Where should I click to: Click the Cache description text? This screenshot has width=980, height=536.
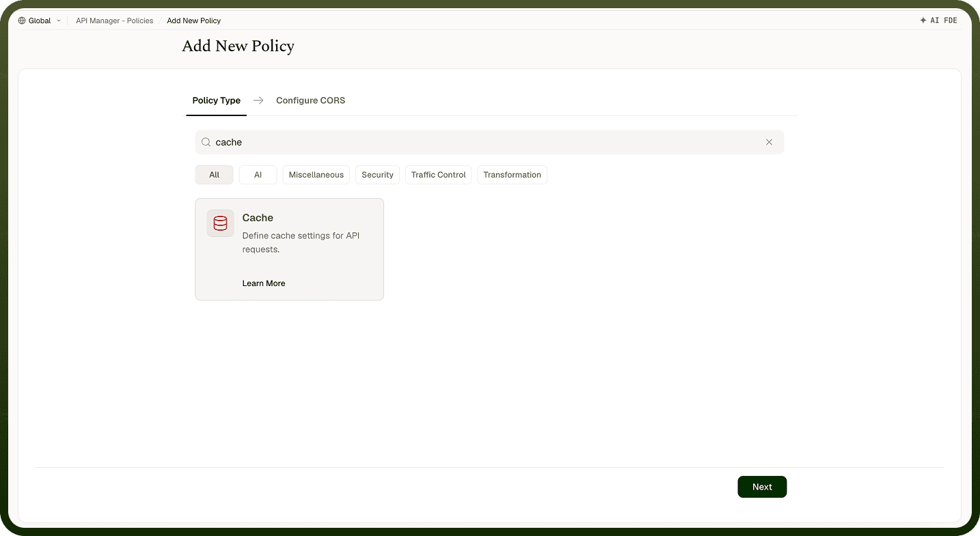click(x=301, y=242)
